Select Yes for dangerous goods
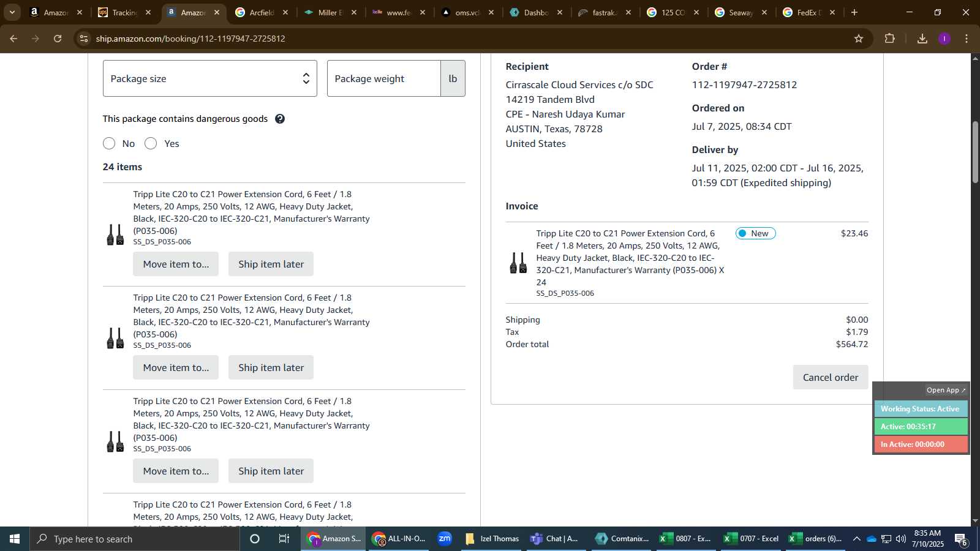980x551 pixels. coord(151,143)
